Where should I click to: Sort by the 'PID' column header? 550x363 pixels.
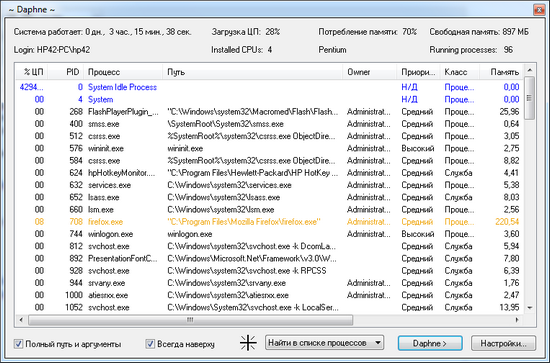point(66,72)
